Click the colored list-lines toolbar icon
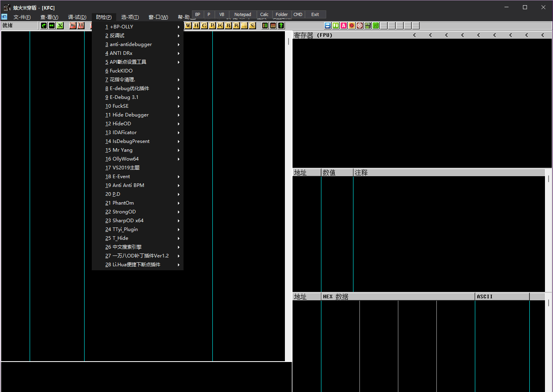The image size is (553, 392). tap(265, 26)
